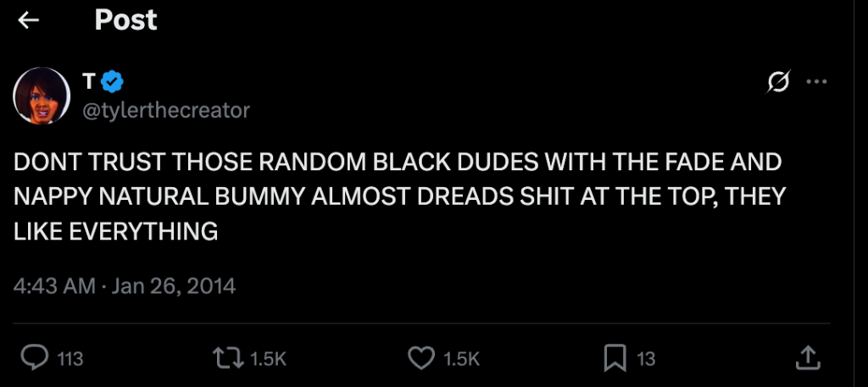Click the 1.5K count beside the heart
Viewport: 868px width, 387px height.
pyautogui.click(x=462, y=359)
